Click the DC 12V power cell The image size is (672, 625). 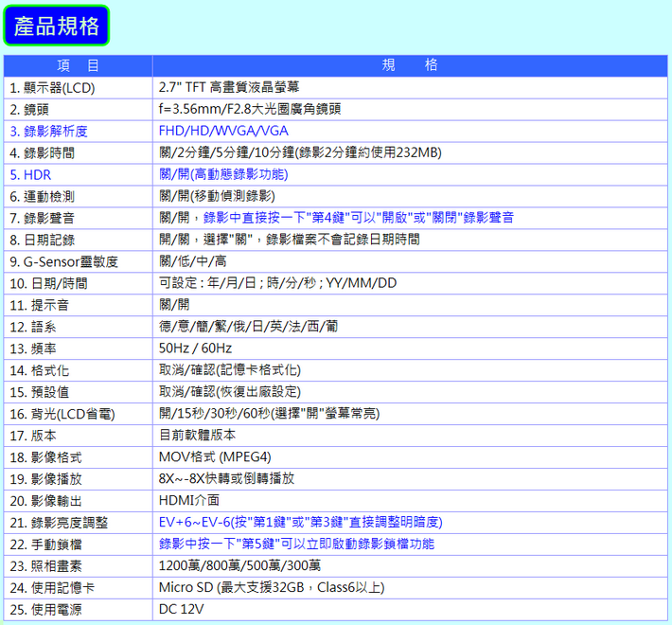182,609
